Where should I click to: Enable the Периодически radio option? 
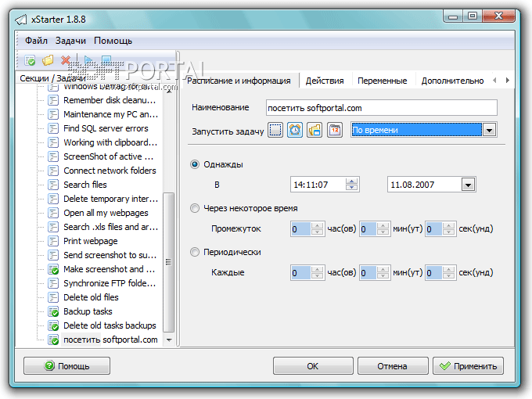point(196,252)
